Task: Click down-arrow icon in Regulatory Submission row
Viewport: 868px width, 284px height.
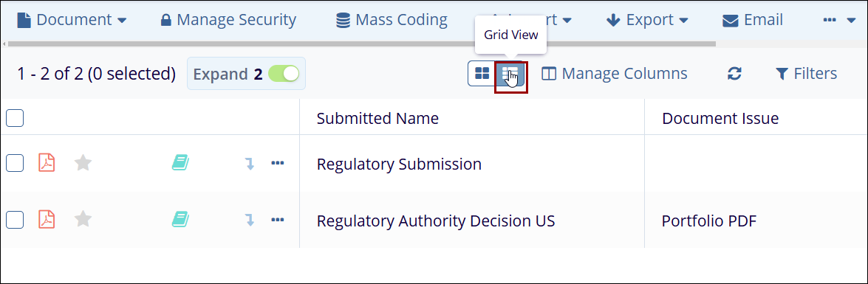Action: coord(250,163)
